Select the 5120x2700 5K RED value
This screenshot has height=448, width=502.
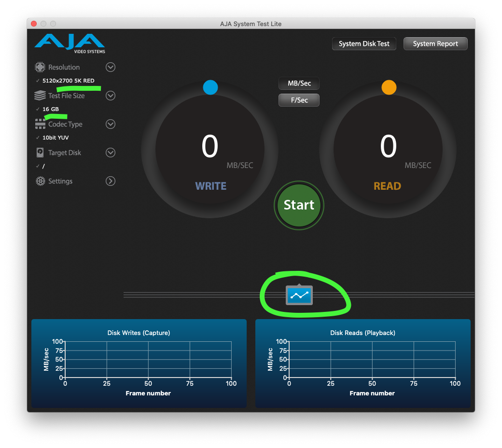pos(68,81)
